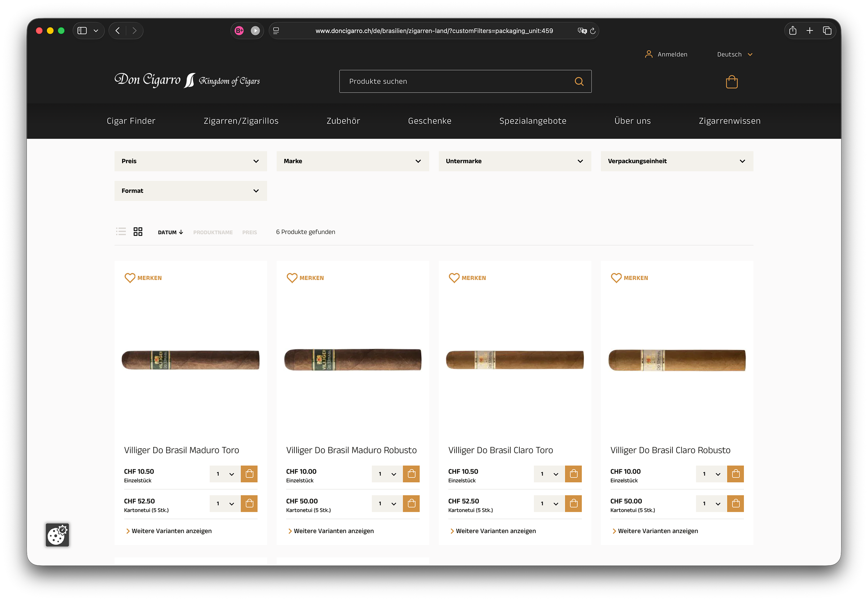868x601 pixels.
Task: Add Maduro Robusto Einzelstück to cart
Action: [411, 474]
